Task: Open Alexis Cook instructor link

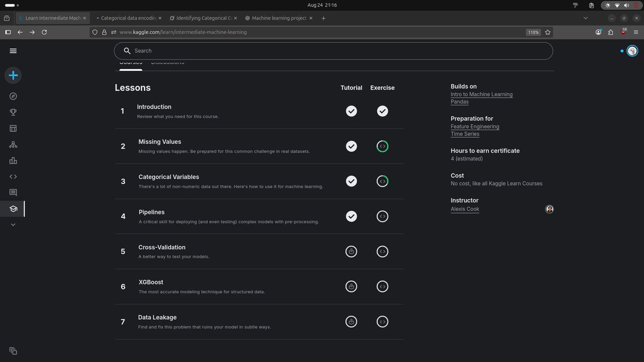Action: [465, 209]
